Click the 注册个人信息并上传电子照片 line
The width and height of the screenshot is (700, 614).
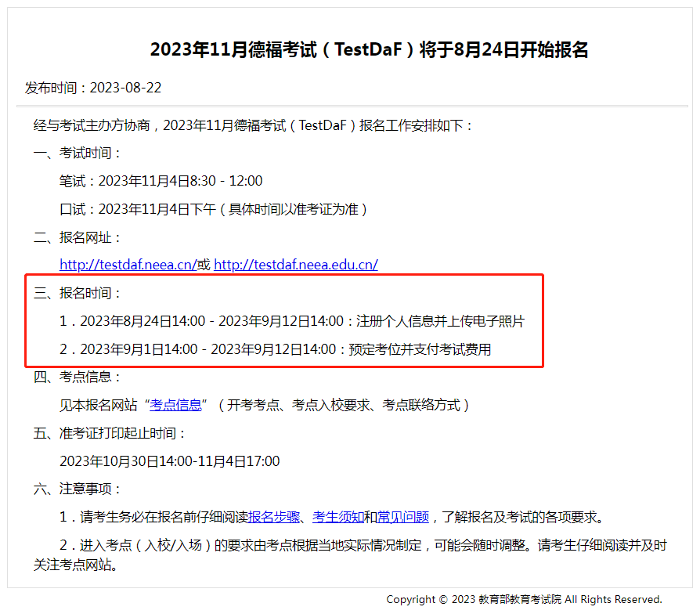(292, 321)
